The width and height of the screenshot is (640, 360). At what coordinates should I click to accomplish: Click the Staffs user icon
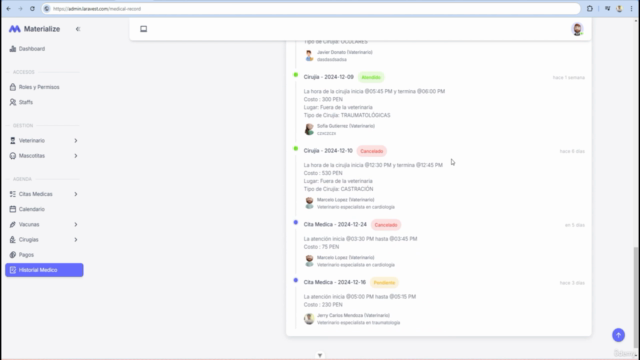tap(13, 102)
